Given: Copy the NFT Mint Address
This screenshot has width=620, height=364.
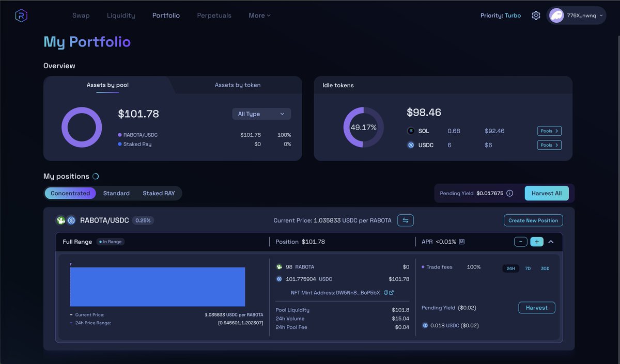Looking at the screenshot, I should click(x=385, y=293).
